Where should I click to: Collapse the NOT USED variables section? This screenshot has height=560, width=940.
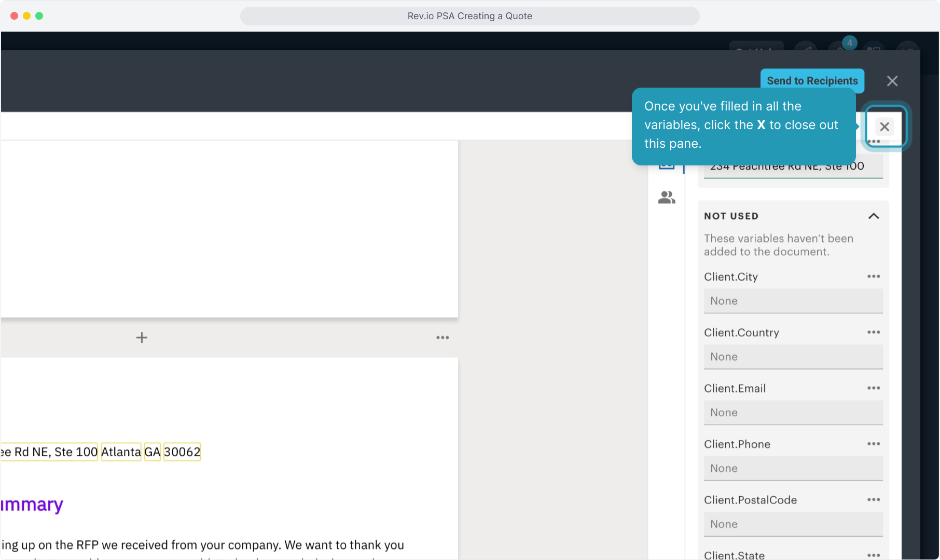874,216
